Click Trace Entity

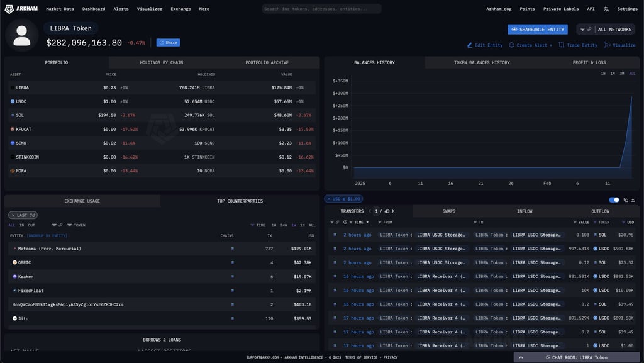578,45
